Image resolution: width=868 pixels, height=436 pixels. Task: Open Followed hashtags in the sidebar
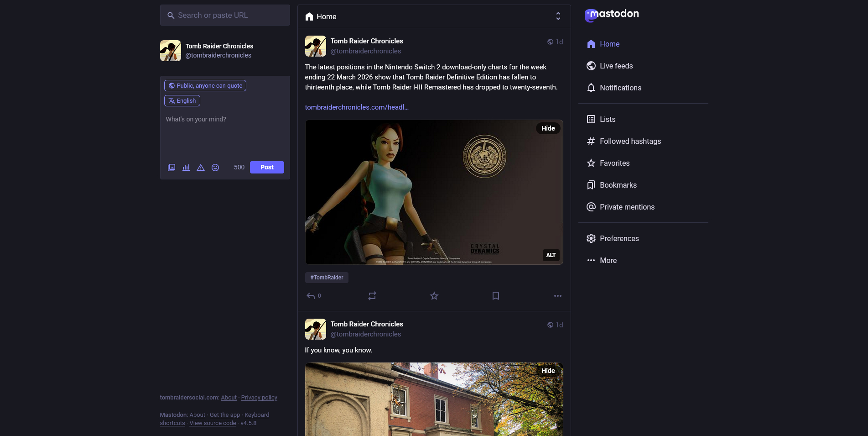(x=630, y=141)
